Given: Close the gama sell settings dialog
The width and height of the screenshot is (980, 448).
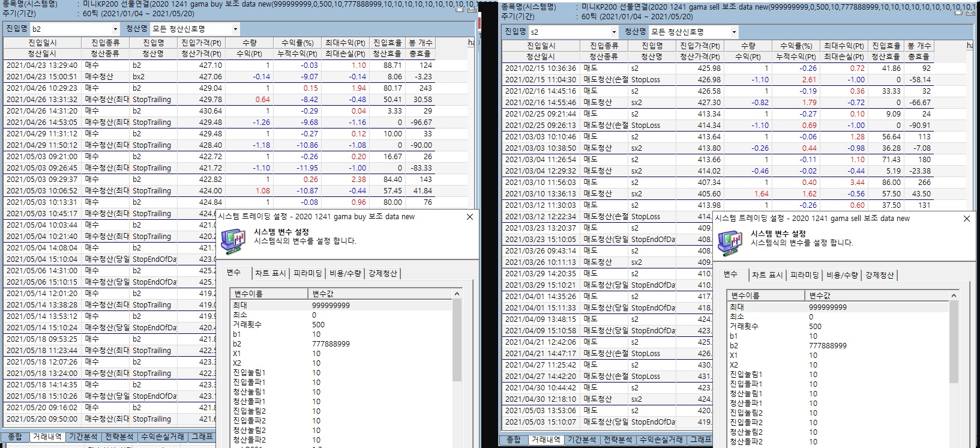Looking at the screenshot, I should point(966,219).
